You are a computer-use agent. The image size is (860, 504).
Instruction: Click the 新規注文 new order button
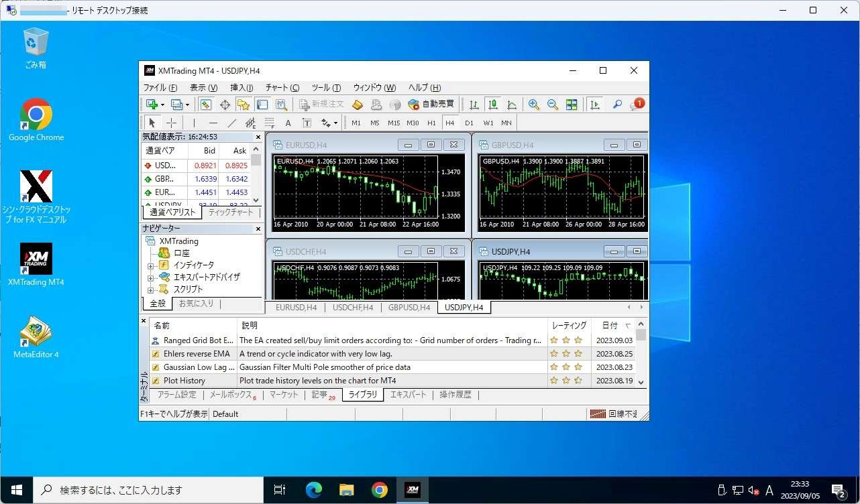(321, 105)
